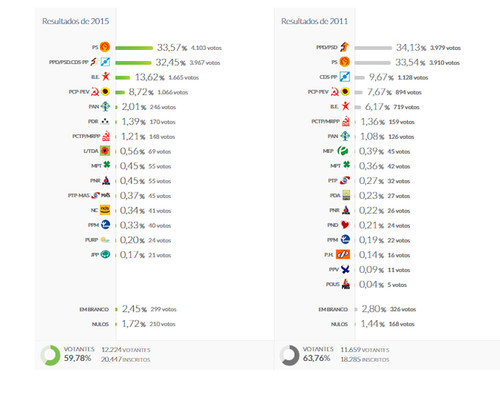This screenshot has height=402, width=500.
Task: Click the PS party logo in 2015 results
Action: [105, 47]
